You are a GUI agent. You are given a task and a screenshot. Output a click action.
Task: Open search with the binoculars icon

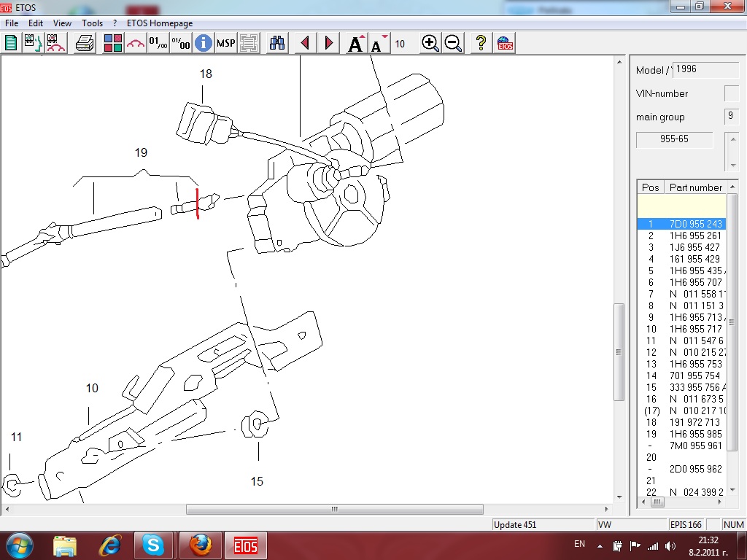277,43
